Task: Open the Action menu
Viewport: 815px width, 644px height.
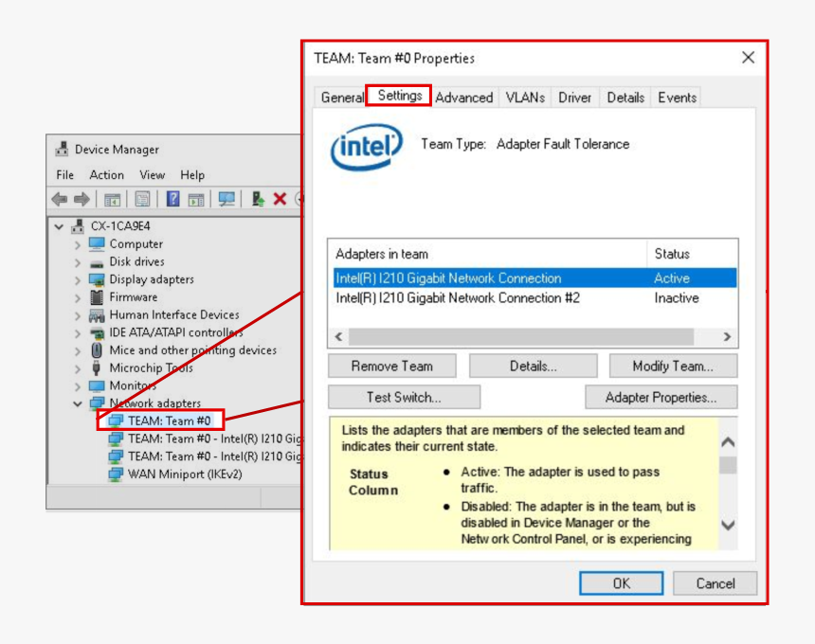Action: (106, 175)
